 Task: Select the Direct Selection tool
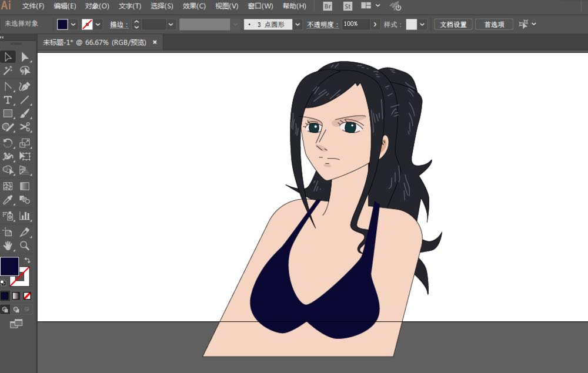(x=25, y=57)
